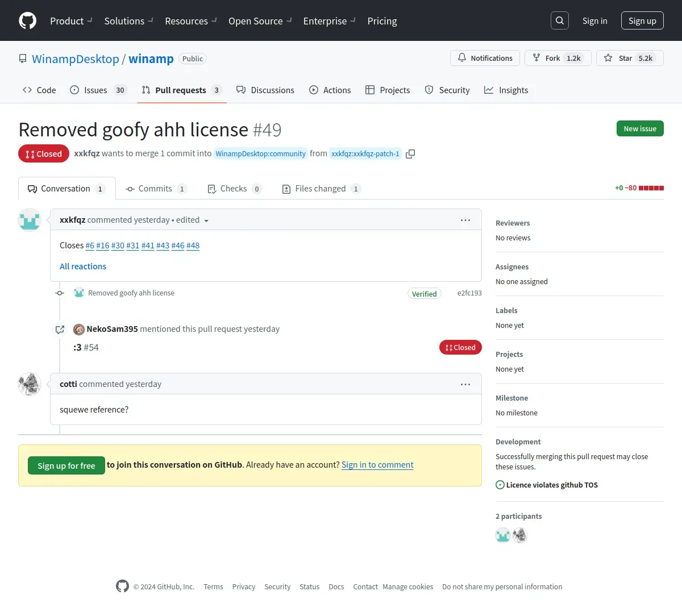Open the Security tab

[x=447, y=90]
